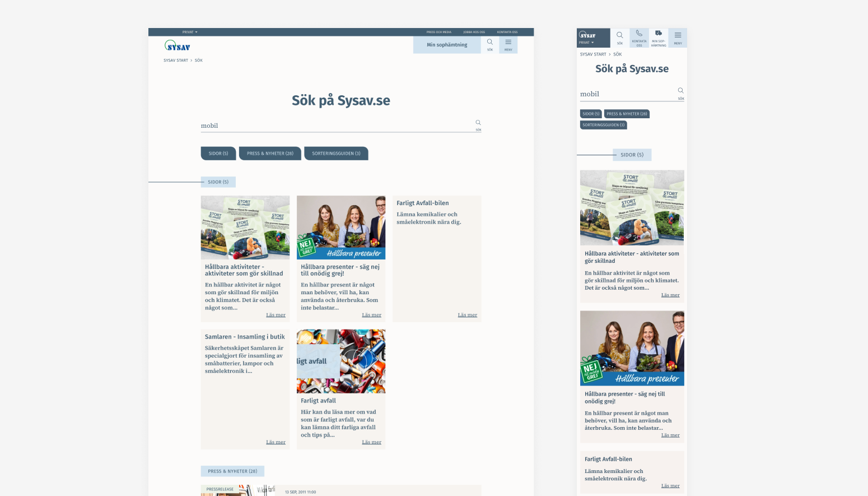Go to Jobba hos oss in top bar
This screenshot has height=496, width=868.
pos(474,32)
